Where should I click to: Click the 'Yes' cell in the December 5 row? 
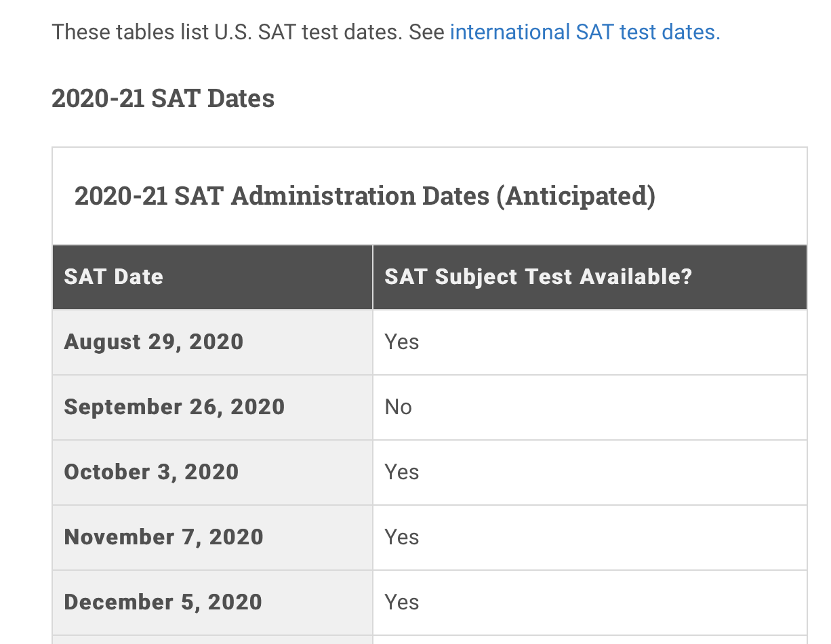[x=590, y=603]
